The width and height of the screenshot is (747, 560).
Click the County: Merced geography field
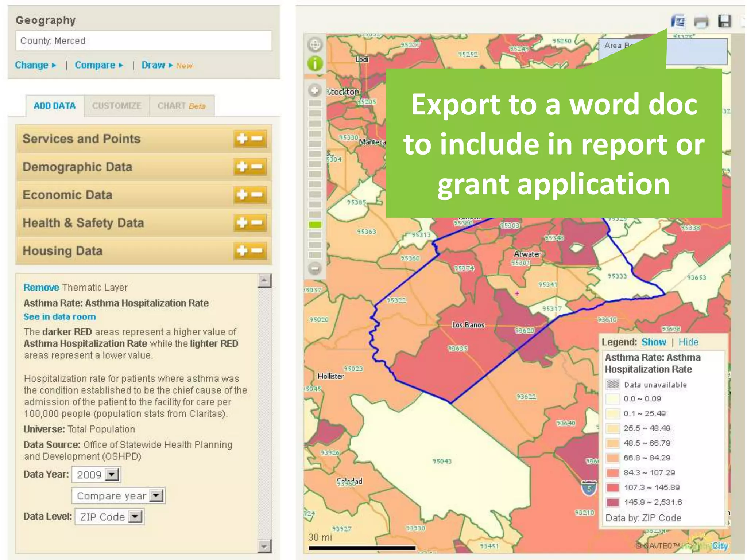[x=144, y=41]
